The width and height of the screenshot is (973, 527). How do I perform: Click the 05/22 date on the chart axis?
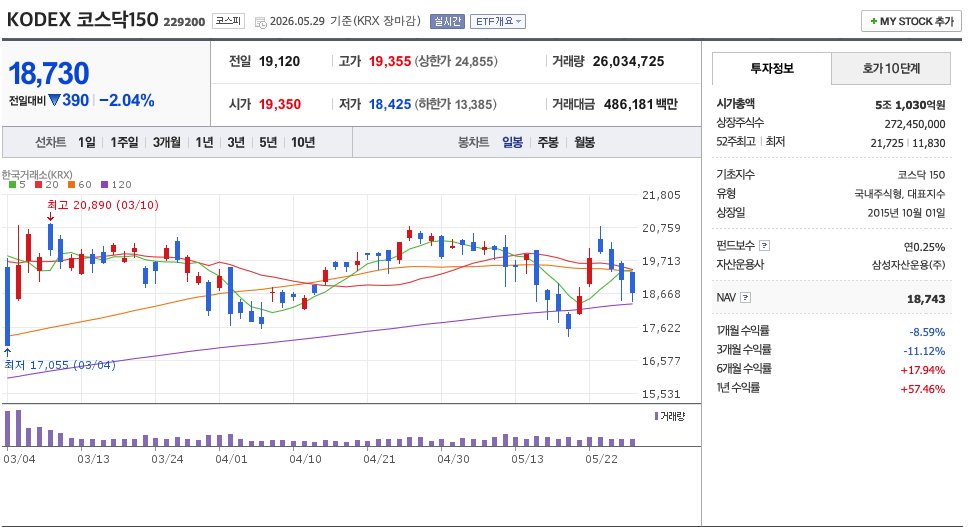601,459
